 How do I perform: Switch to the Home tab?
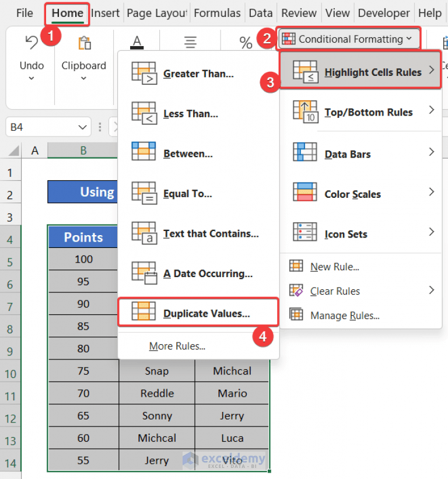(68, 13)
